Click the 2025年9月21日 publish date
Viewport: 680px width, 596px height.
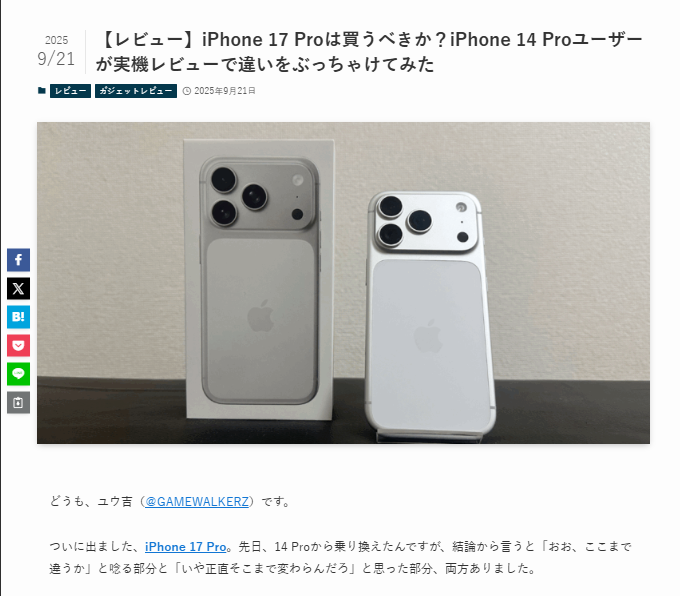pyautogui.click(x=225, y=91)
